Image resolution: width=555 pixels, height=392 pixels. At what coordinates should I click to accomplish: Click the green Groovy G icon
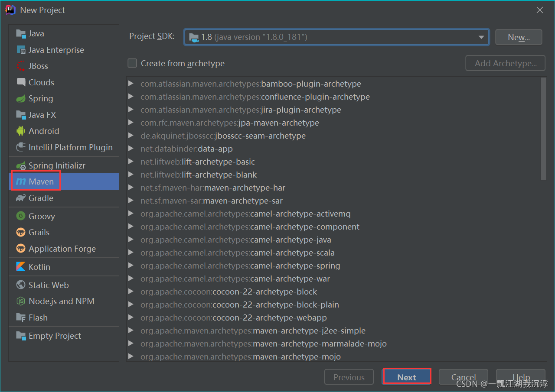coord(21,216)
